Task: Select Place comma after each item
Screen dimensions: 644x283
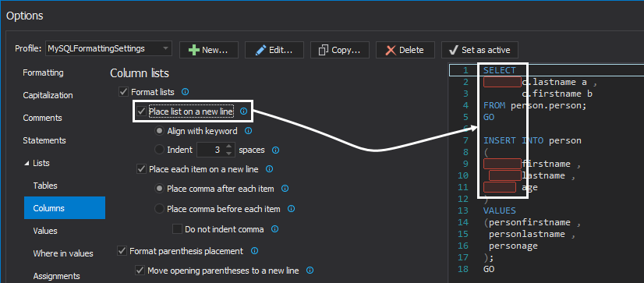Action: (x=159, y=189)
